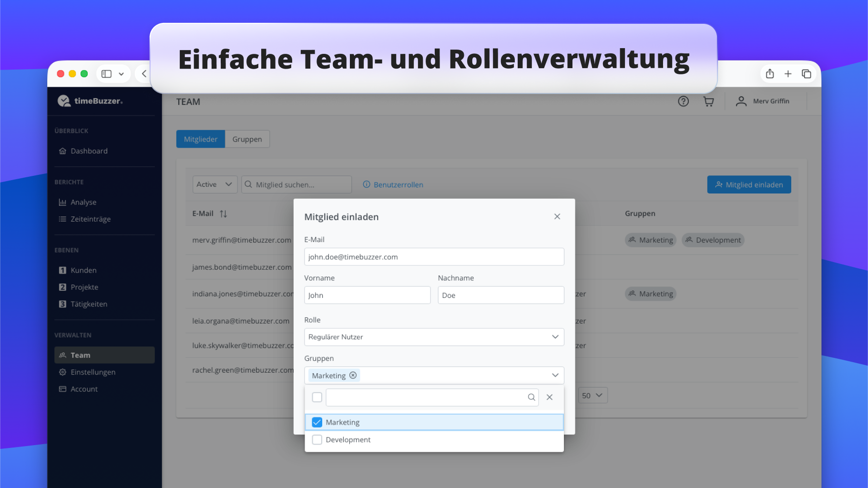
Task: Click the browser share icon
Action: pyautogui.click(x=769, y=74)
